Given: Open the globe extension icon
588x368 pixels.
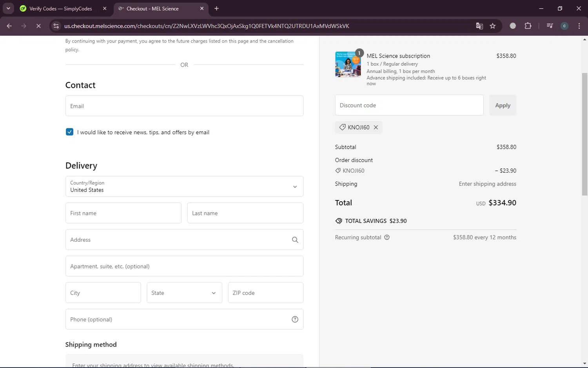Looking at the screenshot, I should 513,26.
